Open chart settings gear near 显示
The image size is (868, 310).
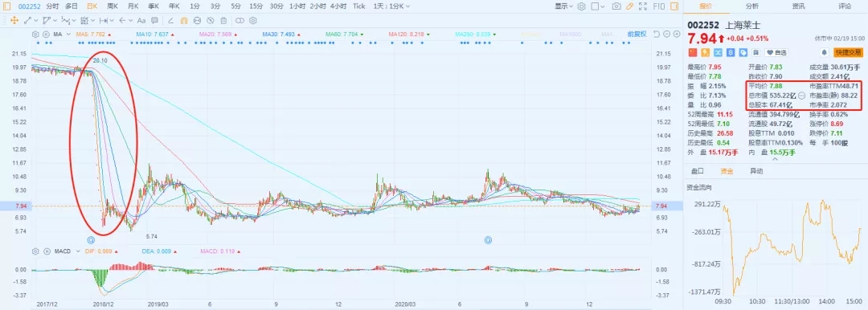coord(581,6)
